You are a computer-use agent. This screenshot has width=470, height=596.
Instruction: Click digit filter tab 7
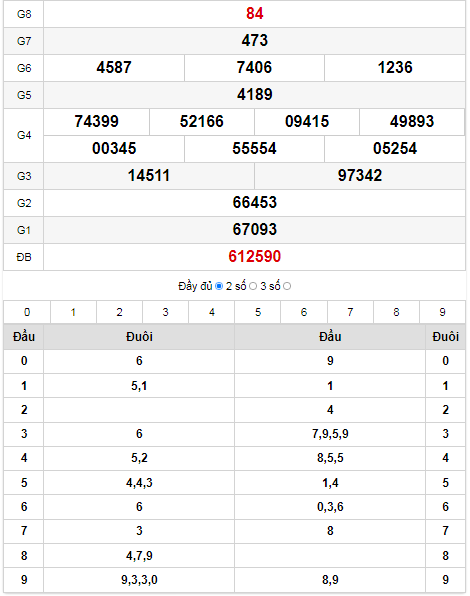(350, 312)
